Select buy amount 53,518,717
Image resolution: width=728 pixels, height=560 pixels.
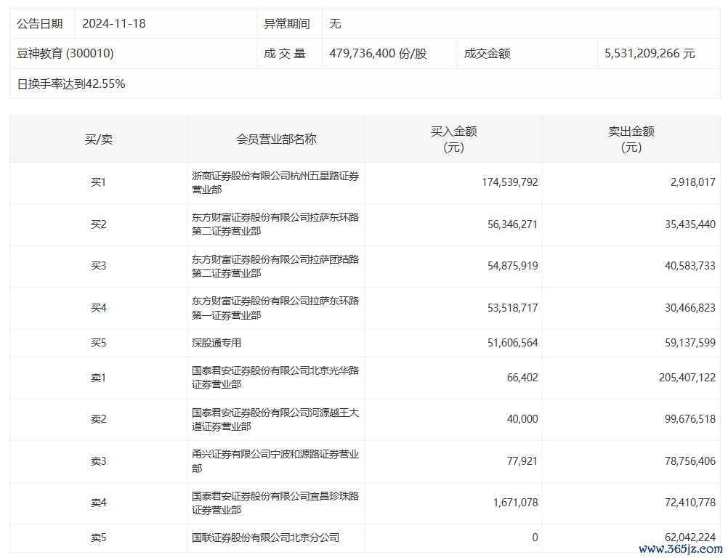pyautogui.click(x=512, y=308)
